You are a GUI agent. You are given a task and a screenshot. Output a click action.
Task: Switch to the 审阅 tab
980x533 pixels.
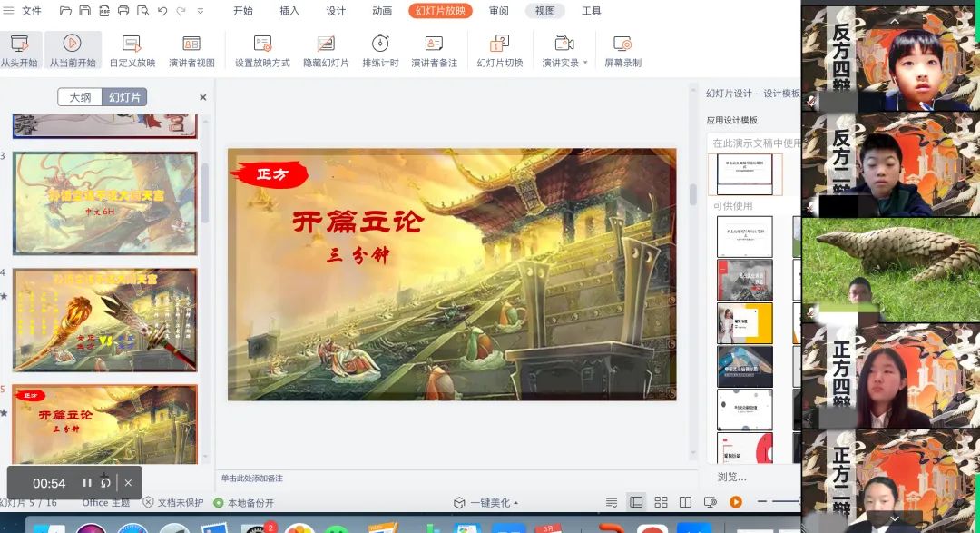click(499, 11)
